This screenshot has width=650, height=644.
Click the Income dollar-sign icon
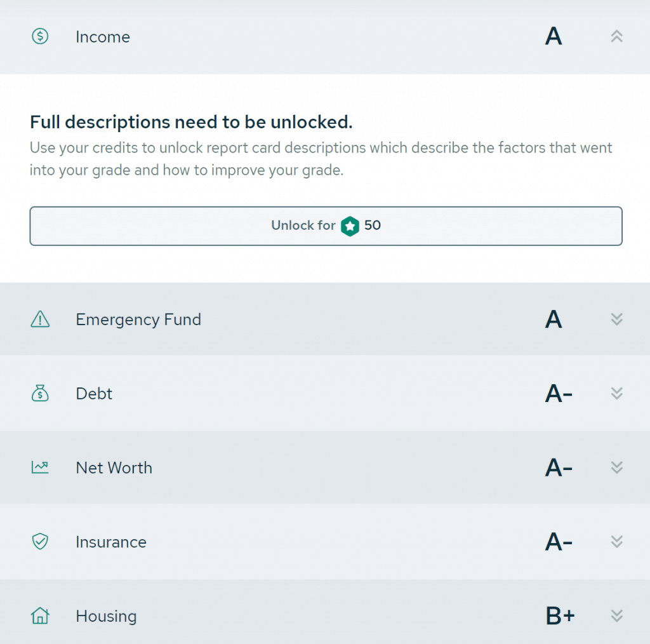point(40,36)
